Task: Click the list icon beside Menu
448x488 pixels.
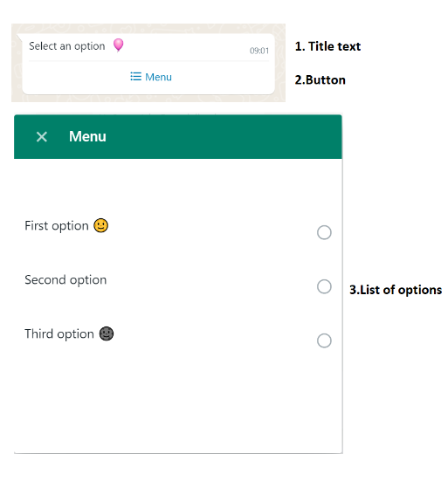Action: (135, 77)
